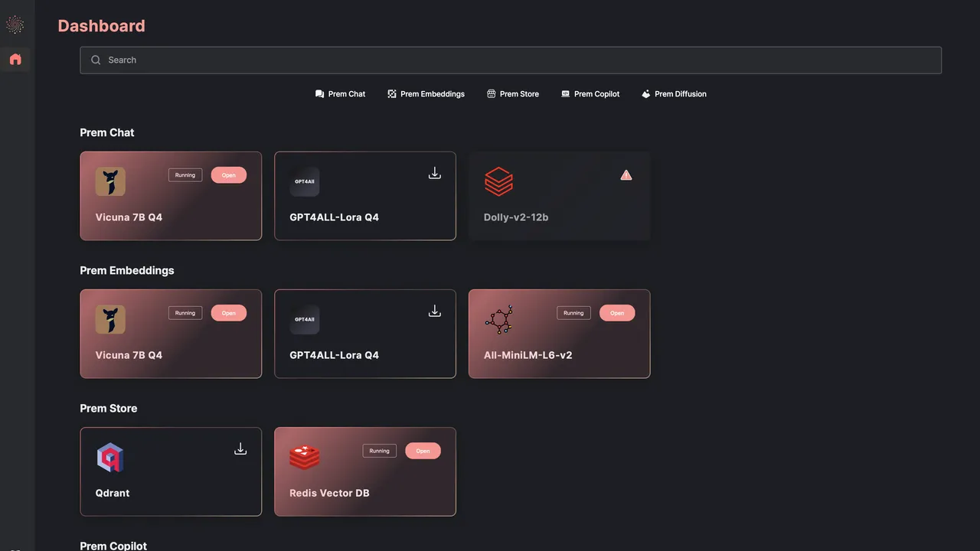The height and width of the screenshot is (551, 980).
Task: Click GPT4ALL-Lora Q4 title in Prem Embeddings
Action: 334,355
